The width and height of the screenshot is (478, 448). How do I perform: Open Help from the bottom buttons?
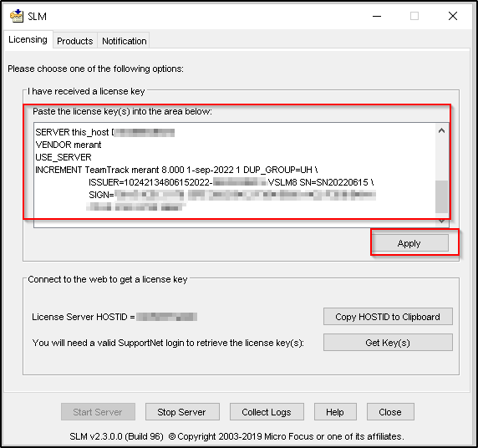[335, 412]
